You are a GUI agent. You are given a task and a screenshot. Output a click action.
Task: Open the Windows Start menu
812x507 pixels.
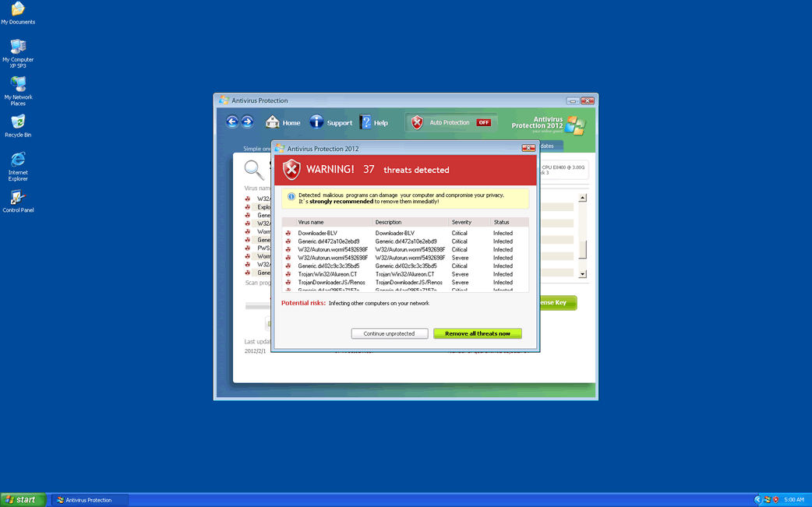tap(21, 500)
